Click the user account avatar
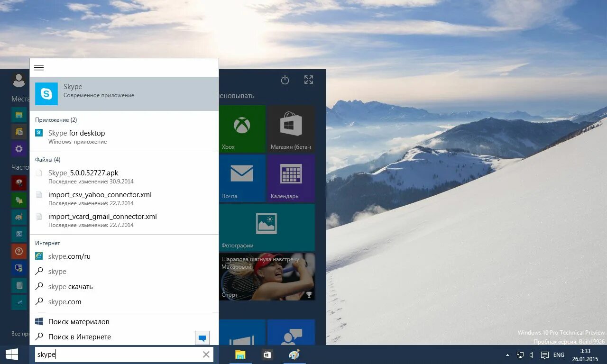This screenshot has width=607, height=364. [x=19, y=80]
